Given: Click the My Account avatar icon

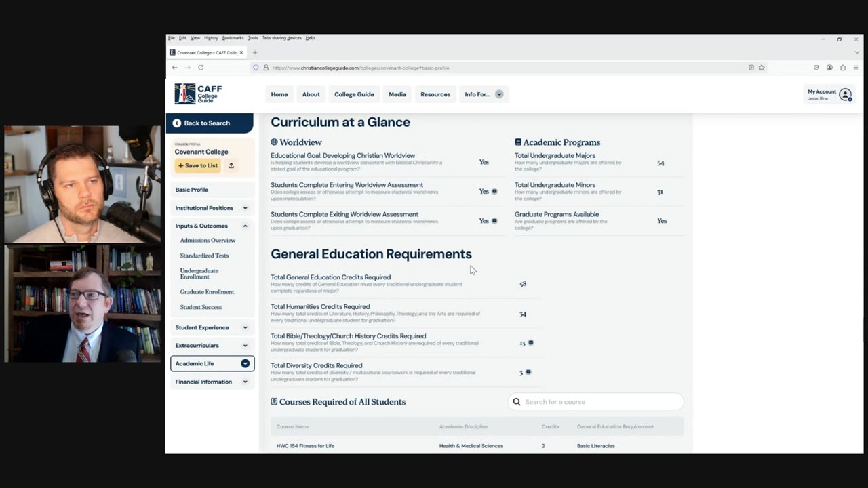Looking at the screenshot, I should pos(845,95).
